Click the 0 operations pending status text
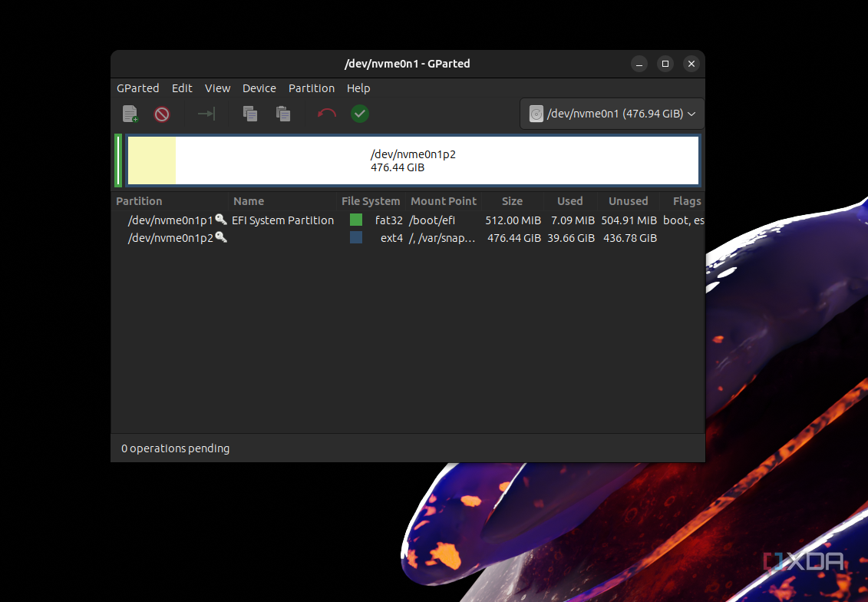This screenshot has height=602, width=868. pos(176,448)
